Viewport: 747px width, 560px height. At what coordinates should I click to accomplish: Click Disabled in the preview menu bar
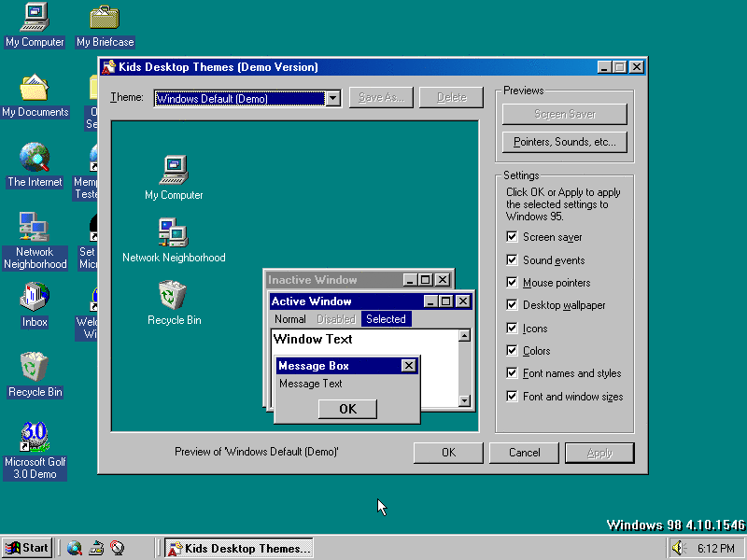336,319
